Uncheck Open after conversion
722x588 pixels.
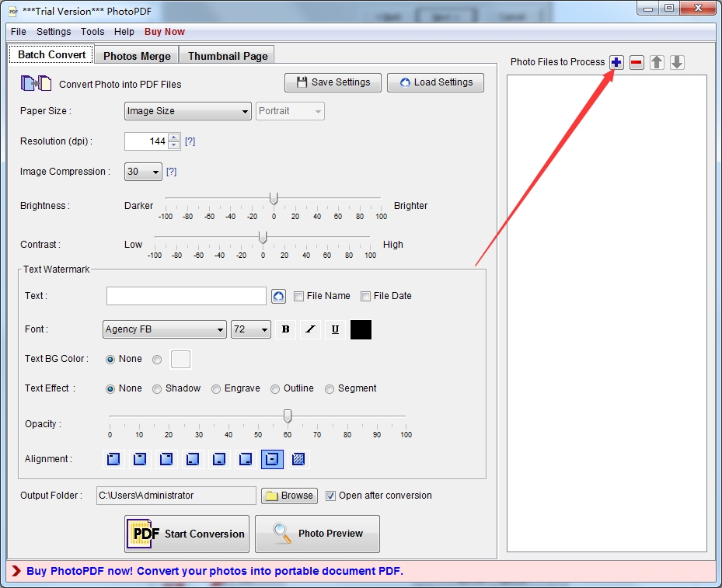point(330,496)
